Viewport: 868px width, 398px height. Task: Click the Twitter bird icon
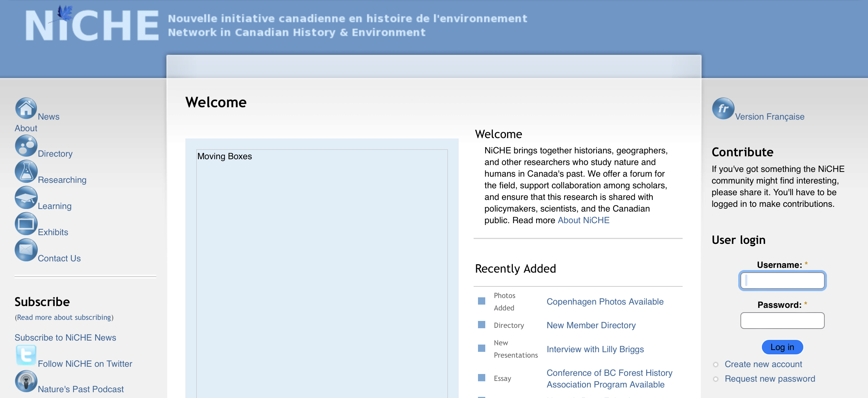(26, 355)
